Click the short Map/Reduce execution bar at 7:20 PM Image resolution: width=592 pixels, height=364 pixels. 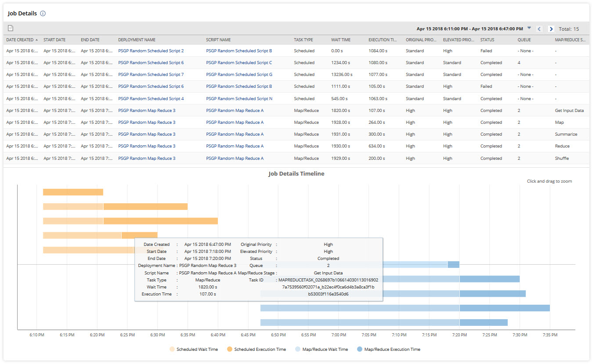tap(454, 264)
